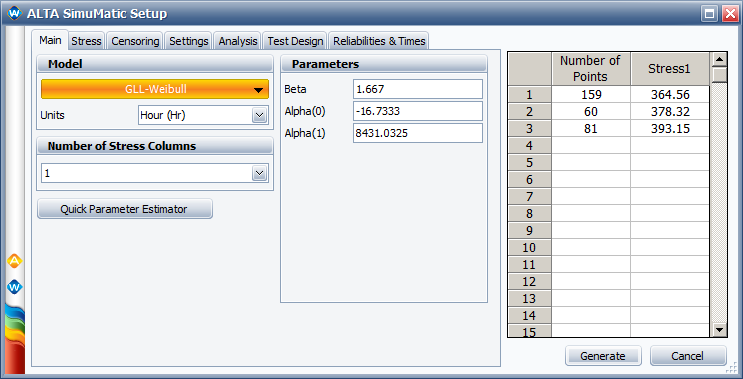Click the application icon in title bar
This screenshot has height=379, width=743.
(15, 13)
